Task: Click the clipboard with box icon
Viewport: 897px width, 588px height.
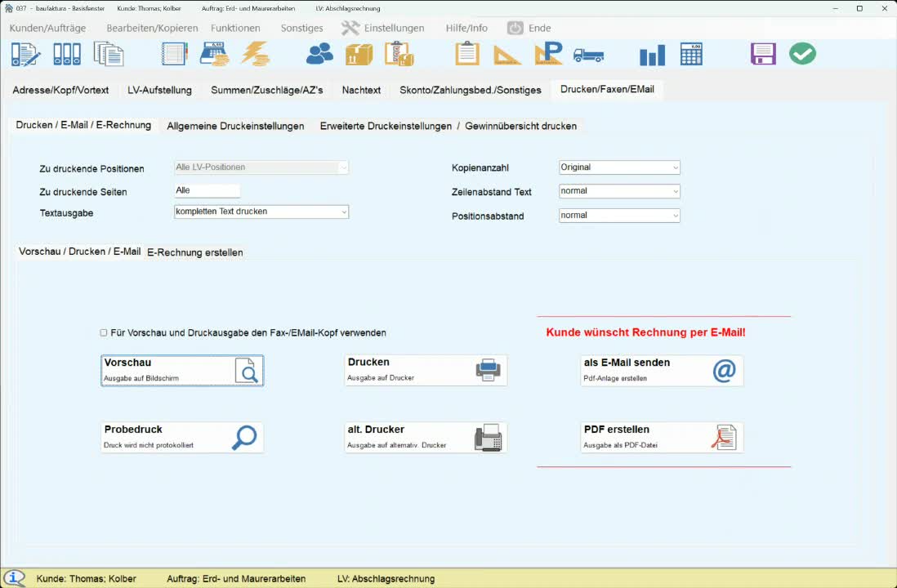Action: 399,55
